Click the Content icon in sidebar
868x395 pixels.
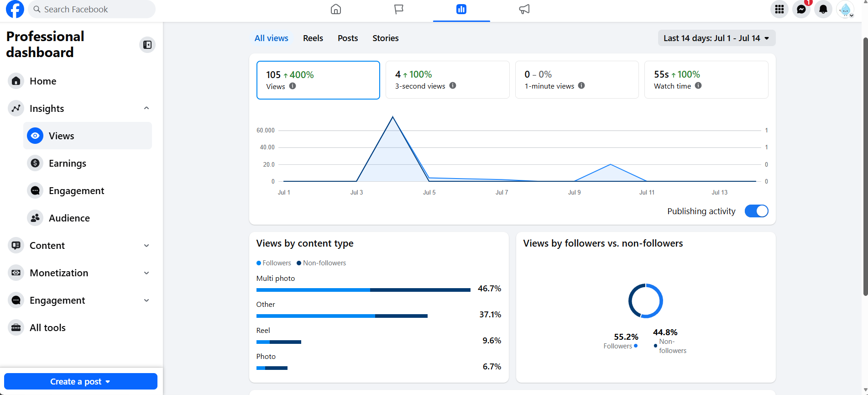16,245
